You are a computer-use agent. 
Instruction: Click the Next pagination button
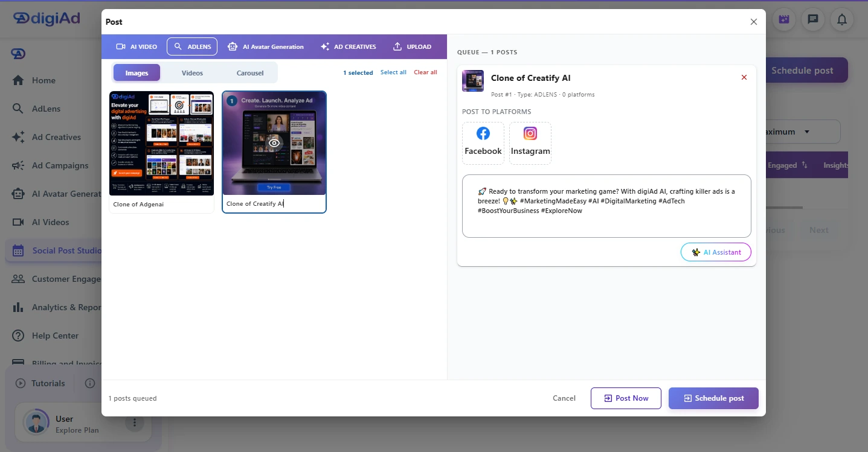click(818, 230)
